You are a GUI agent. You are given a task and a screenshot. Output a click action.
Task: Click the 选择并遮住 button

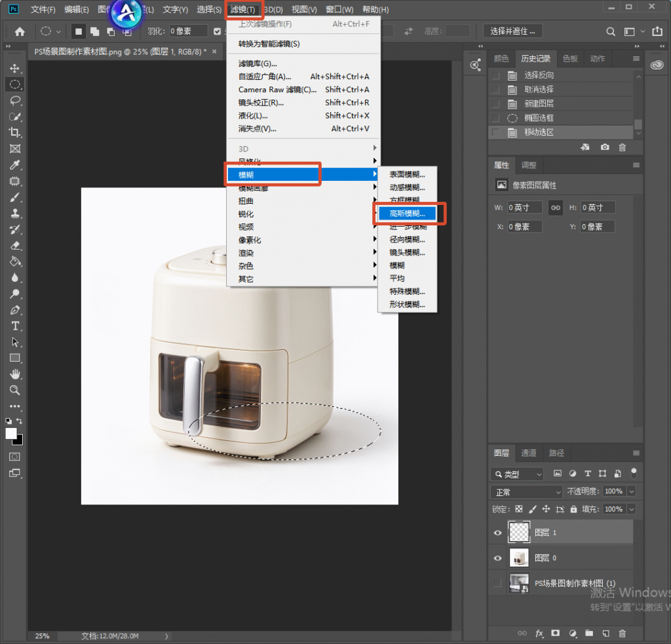tap(512, 31)
